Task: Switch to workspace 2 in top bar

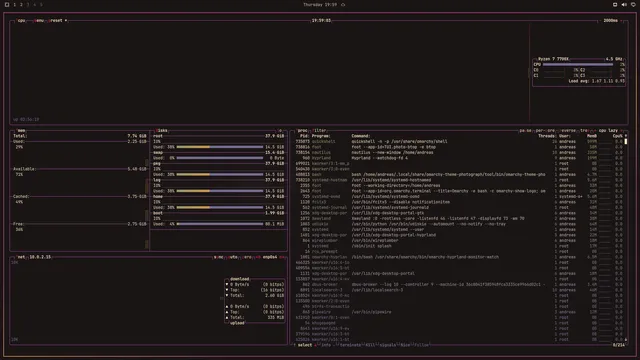Action: click(21, 4)
